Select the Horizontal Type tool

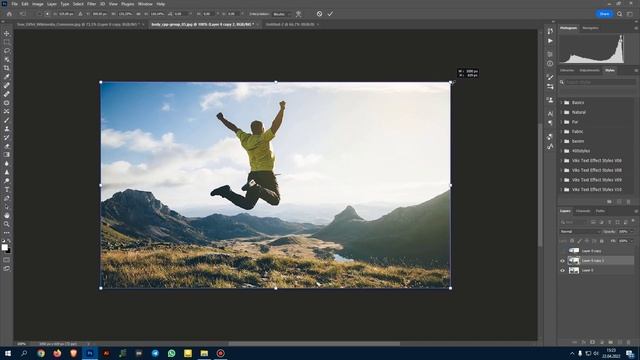point(7,189)
